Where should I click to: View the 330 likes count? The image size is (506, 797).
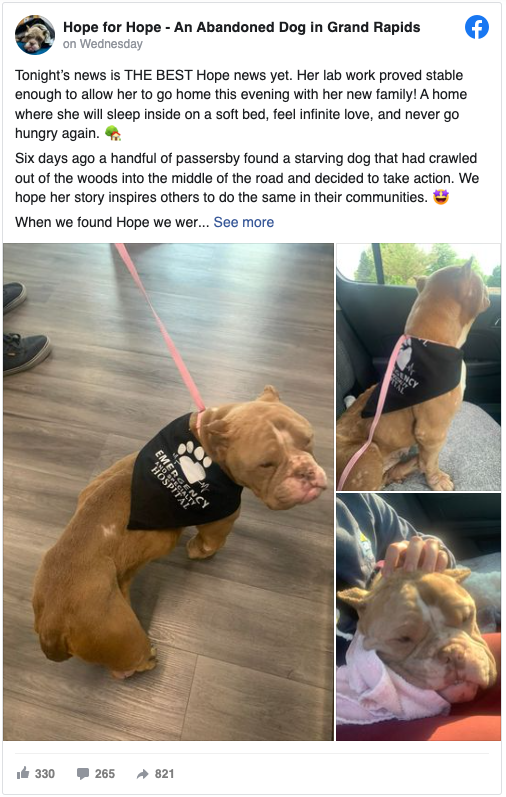pyautogui.click(x=45, y=774)
